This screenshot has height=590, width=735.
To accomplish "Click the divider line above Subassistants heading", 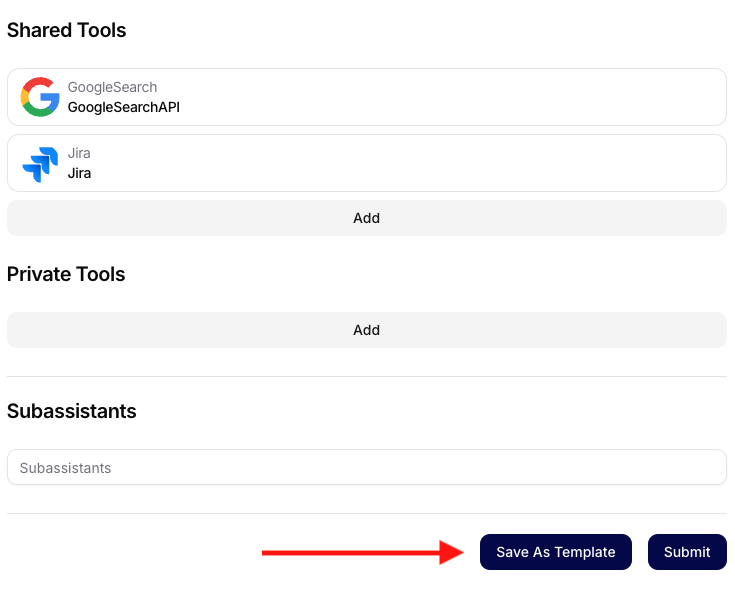I will pos(366,377).
